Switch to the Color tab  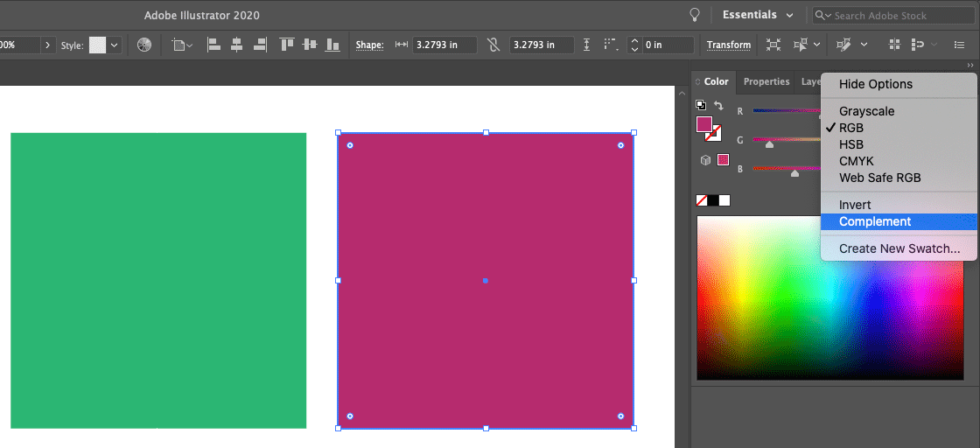pos(716,82)
